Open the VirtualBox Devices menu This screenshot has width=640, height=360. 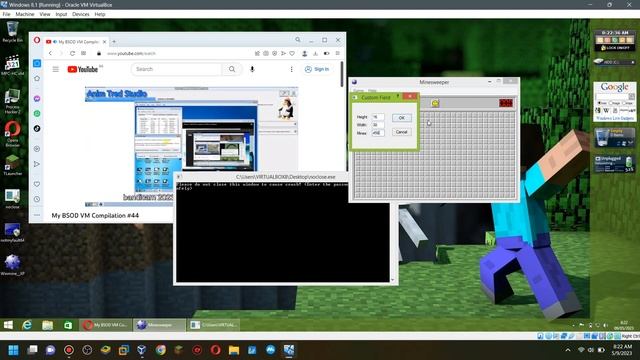(x=81, y=14)
